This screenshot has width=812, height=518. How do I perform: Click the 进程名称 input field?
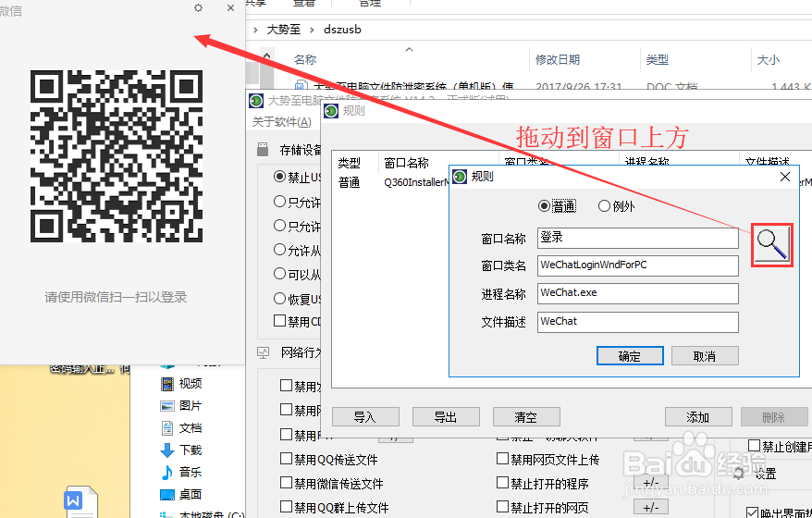click(x=638, y=293)
